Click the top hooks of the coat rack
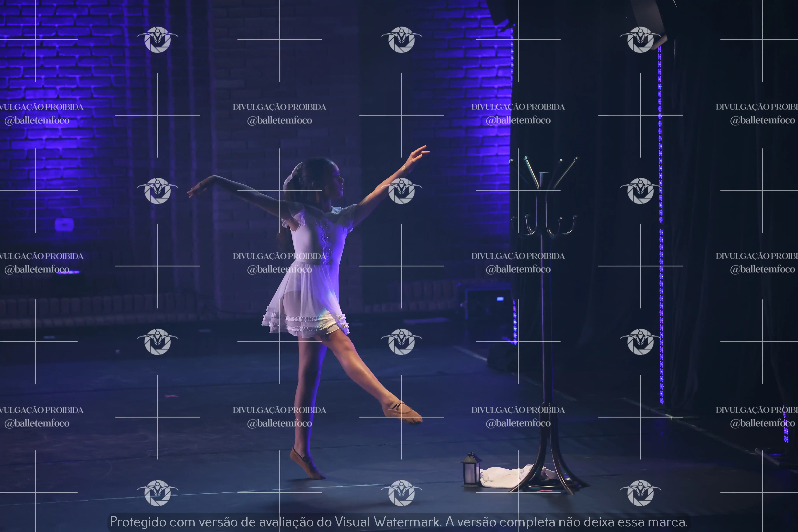This screenshot has width=798, height=532. pos(543,173)
